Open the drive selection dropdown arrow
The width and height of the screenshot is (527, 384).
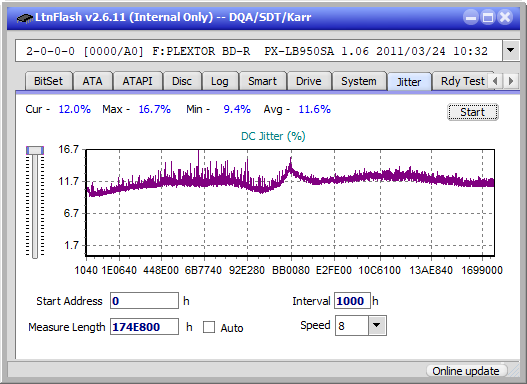click(x=511, y=51)
